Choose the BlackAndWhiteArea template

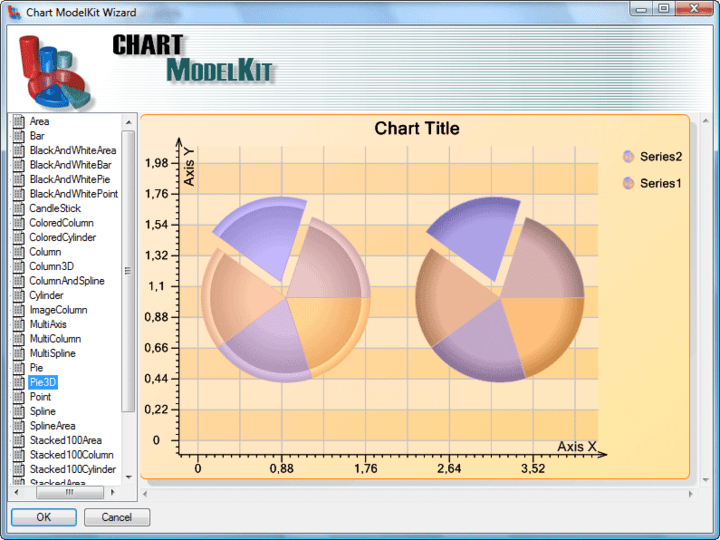(73, 150)
